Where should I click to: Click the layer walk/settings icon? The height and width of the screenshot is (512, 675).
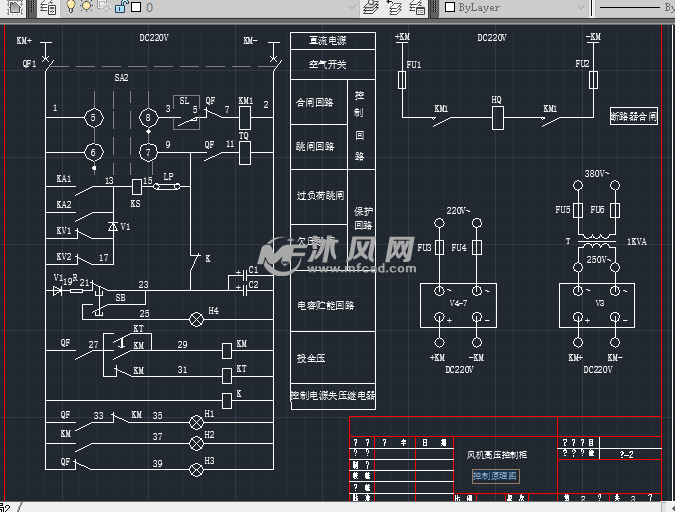pyautogui.click(x=415, y=7)
